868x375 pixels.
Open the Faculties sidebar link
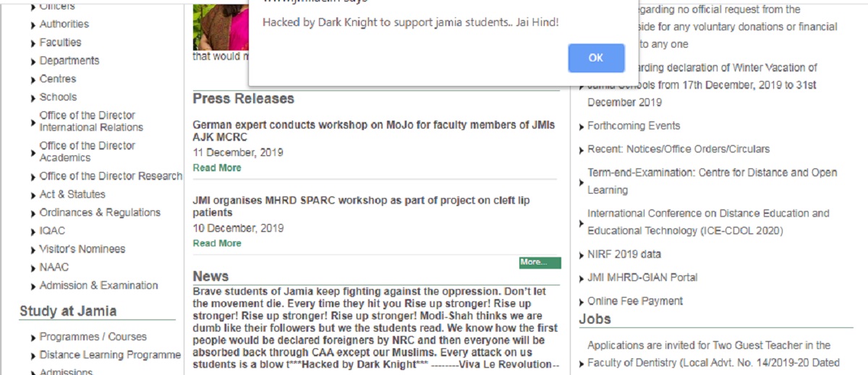point(60,43)
